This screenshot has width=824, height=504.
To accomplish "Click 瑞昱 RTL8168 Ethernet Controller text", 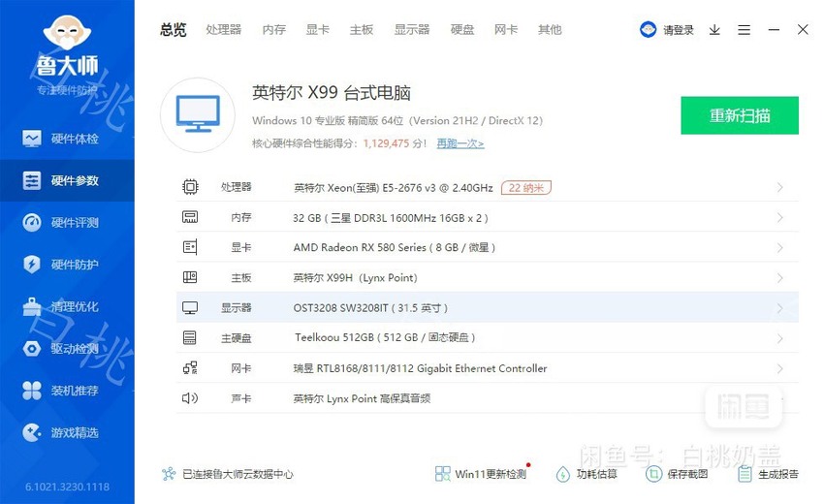I will (421, 368).
